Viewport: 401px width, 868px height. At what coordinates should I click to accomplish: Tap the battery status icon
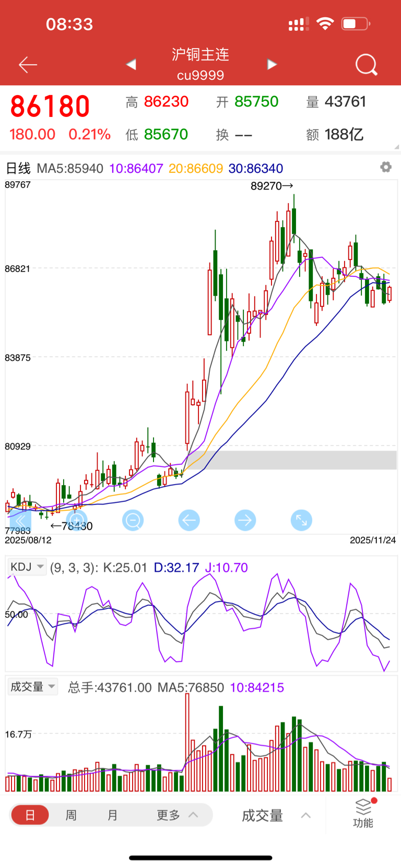tap(356, 24)
